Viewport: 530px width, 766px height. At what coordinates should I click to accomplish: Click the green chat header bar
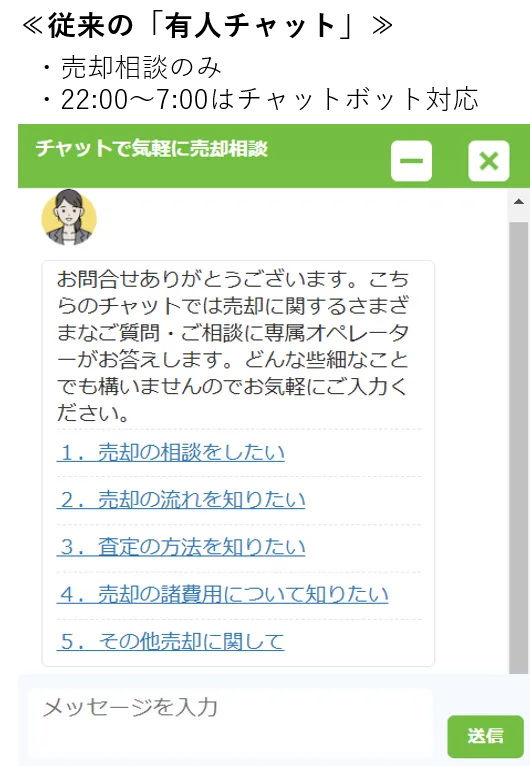pos(274,156)
